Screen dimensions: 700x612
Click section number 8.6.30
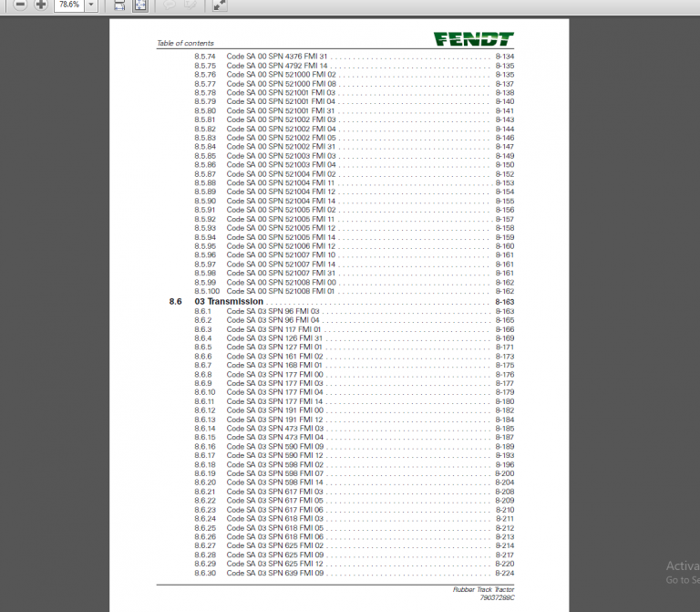tap(205, 573)
